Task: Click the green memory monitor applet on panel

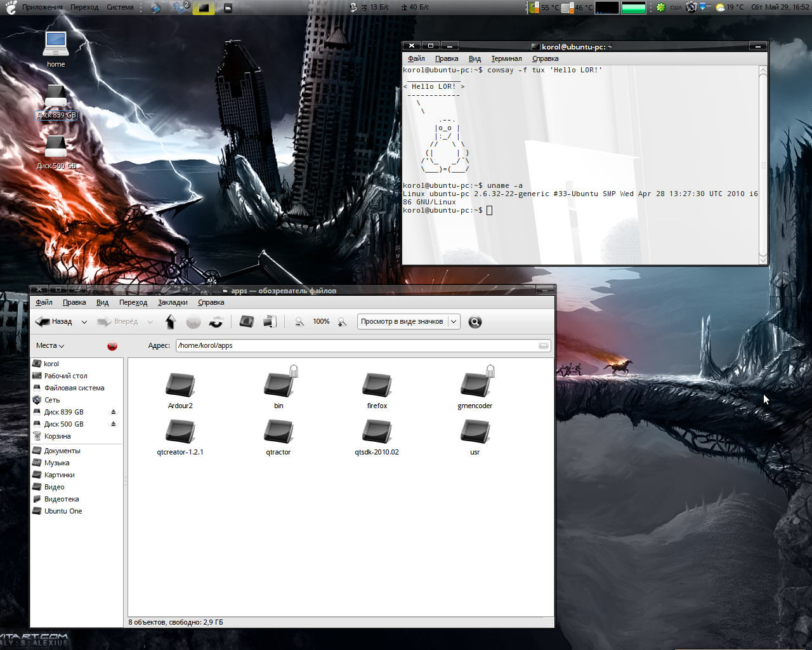Action: [634, 8]
